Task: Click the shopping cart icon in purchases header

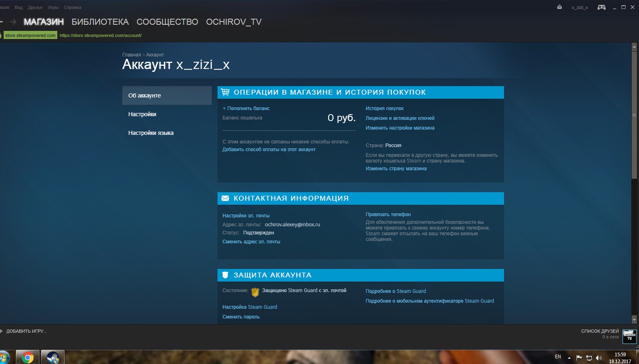Action: [225, 92]
